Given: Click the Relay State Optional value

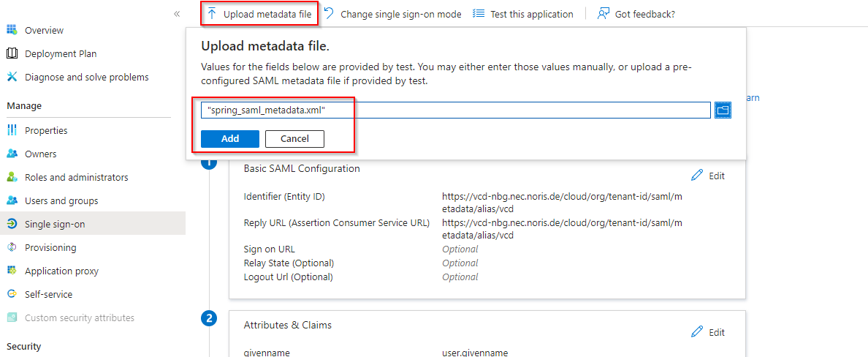Looking at the screenshot, I should (460, 263).
